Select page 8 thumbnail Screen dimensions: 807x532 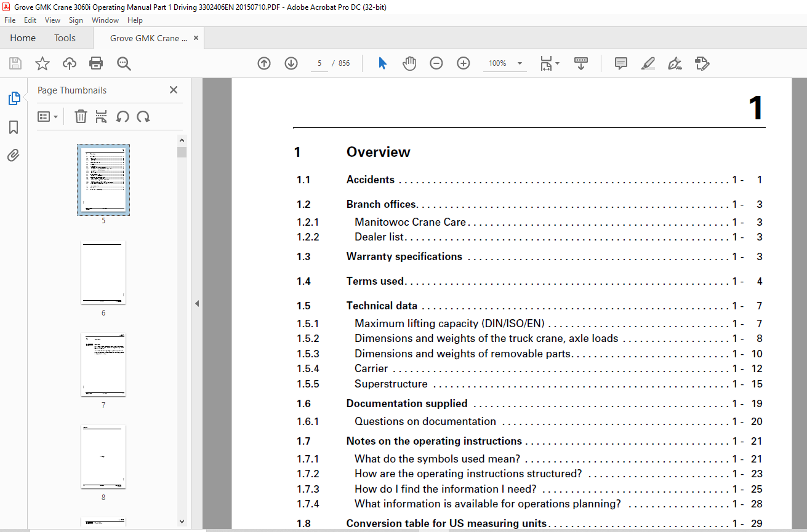[103, 456]
